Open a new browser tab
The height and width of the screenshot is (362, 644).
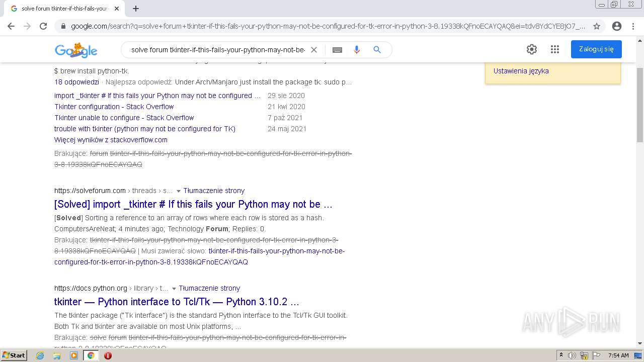click(x=136, y=9)
